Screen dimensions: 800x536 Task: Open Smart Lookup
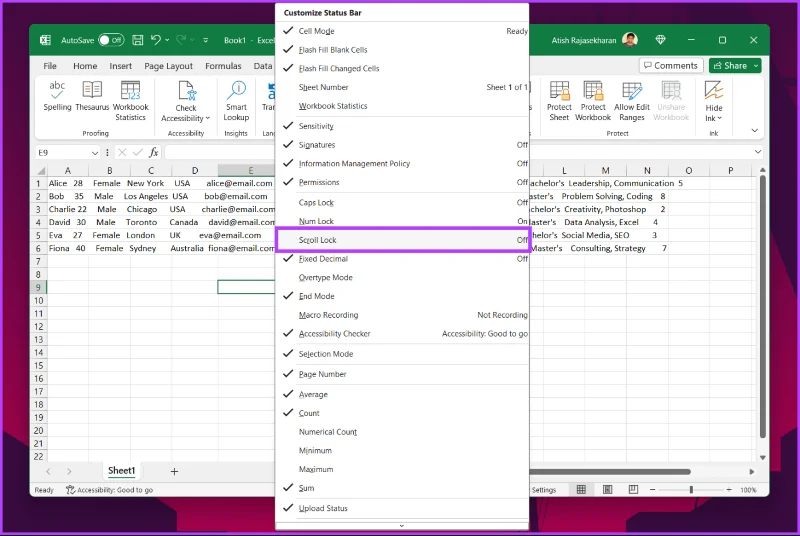[236, 100]
